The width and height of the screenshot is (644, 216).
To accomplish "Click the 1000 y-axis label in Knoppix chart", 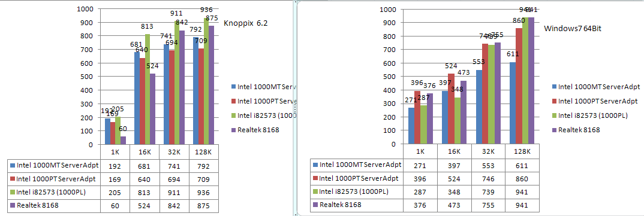I will (86, 8).
